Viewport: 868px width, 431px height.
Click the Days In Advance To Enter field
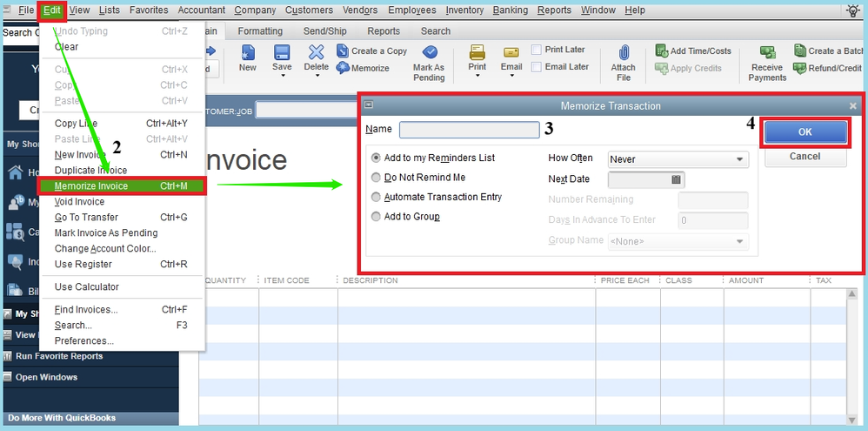tap(713, 220)
